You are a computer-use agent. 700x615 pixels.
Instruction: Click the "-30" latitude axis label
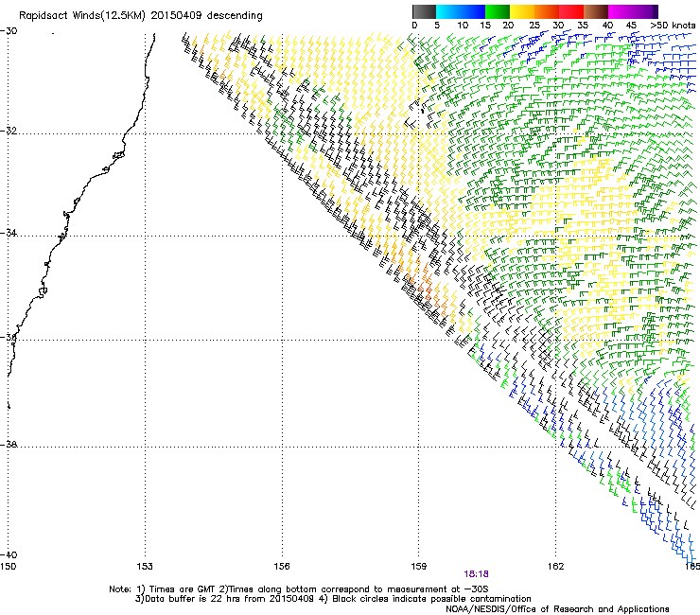click(x=9, y=31)
